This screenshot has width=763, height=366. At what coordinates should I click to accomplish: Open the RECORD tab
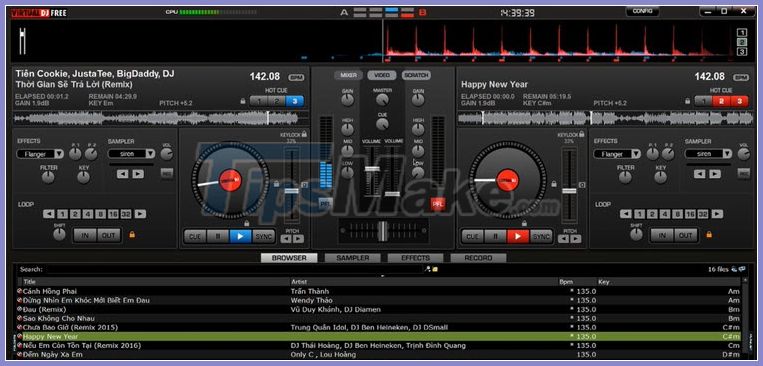click(478, 258)
